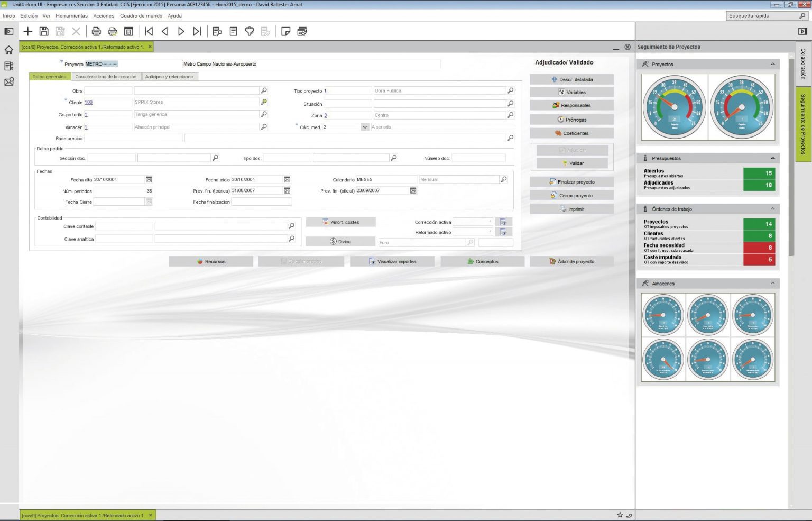Open the home icon in left sidebar

(9, 50)
